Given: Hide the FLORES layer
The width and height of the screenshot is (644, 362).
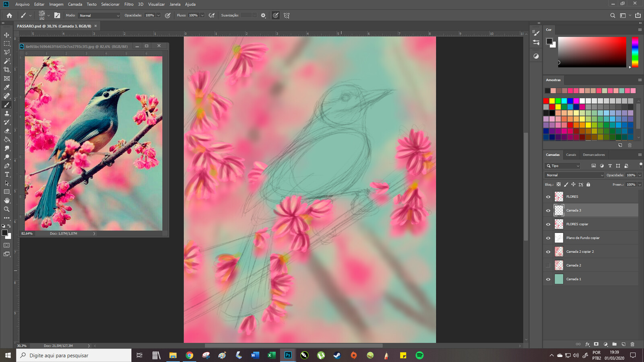Looking at the screenshot, I should coord(548,197).
